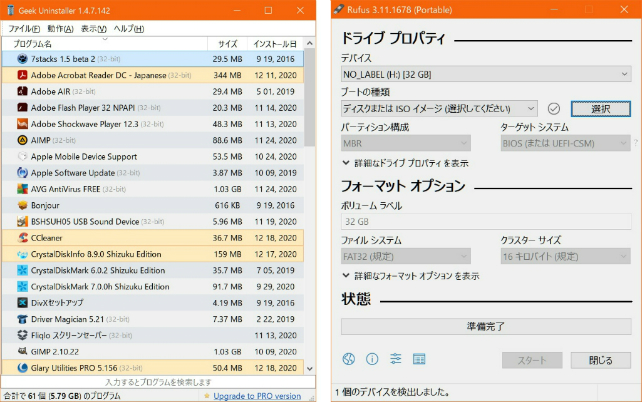Click the CrystalDiskMark 6.0.2 icon
The height and width of the screenshot is (402, 642).
22,271
